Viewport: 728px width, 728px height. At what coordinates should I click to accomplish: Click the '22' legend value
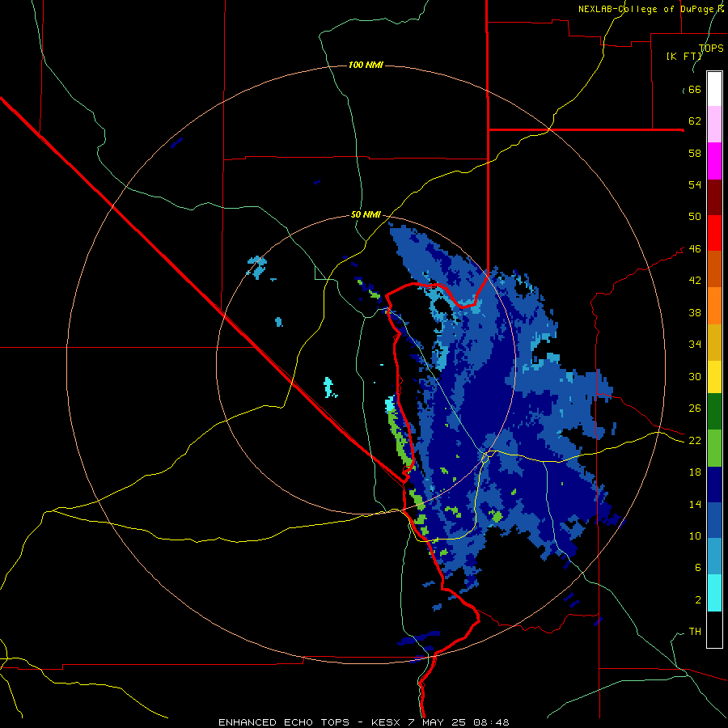pyautogui.click(x=695, y=440)
